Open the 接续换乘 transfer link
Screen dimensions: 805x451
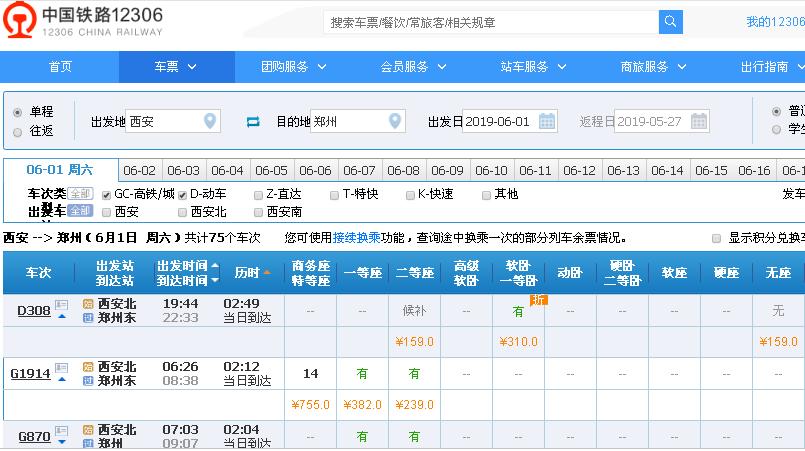click(356, 238)
